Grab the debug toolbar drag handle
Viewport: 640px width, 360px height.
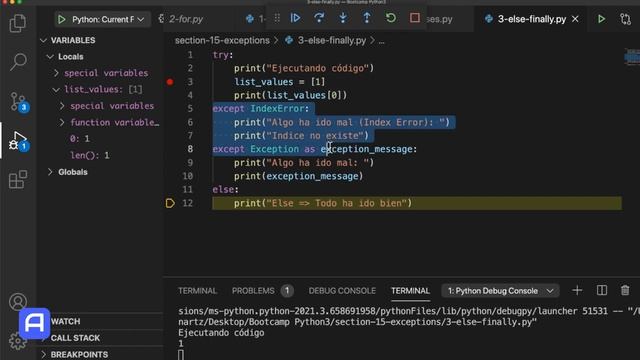tap(277, 18)
